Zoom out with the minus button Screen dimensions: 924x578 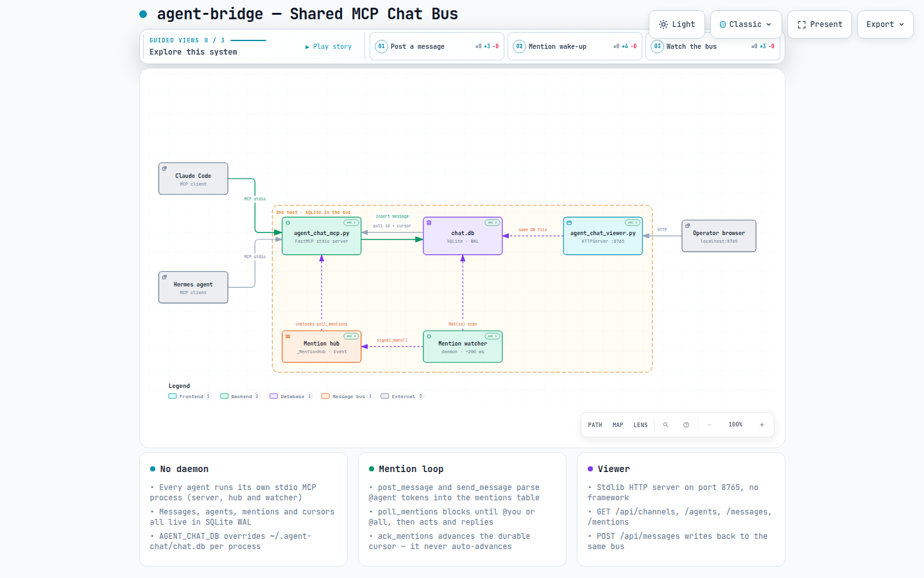click(x=709, y=425)
